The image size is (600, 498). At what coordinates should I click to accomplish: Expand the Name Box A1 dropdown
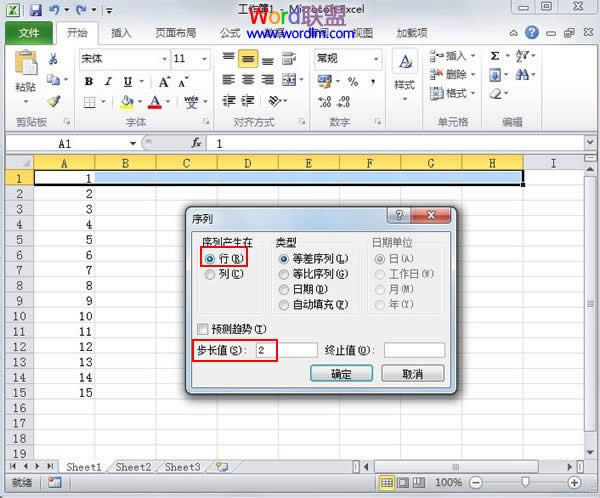[133, 144]
